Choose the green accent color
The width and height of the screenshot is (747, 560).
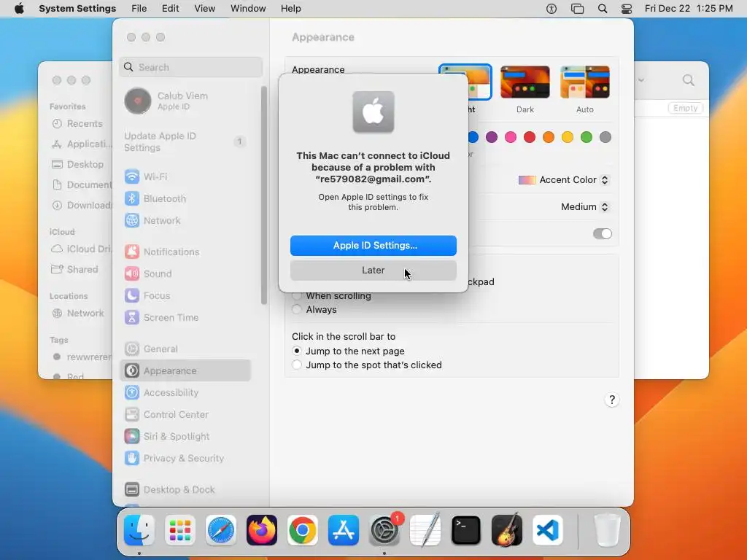click(587, 137)
